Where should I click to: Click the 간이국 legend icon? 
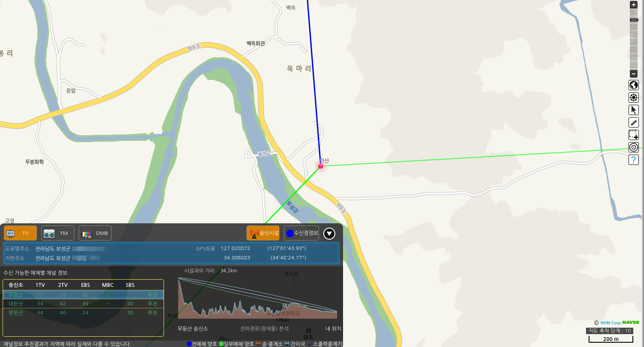tap(287, 344)
